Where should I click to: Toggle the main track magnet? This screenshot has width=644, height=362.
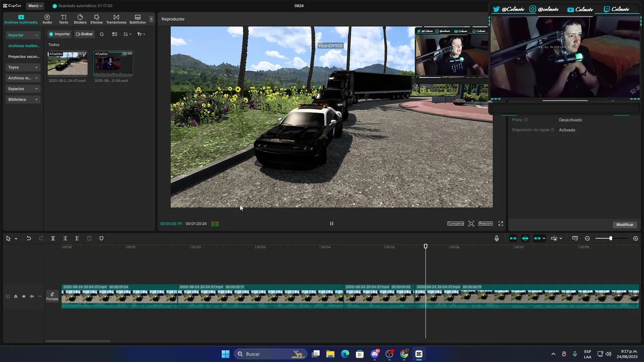[x=513, y=238]
